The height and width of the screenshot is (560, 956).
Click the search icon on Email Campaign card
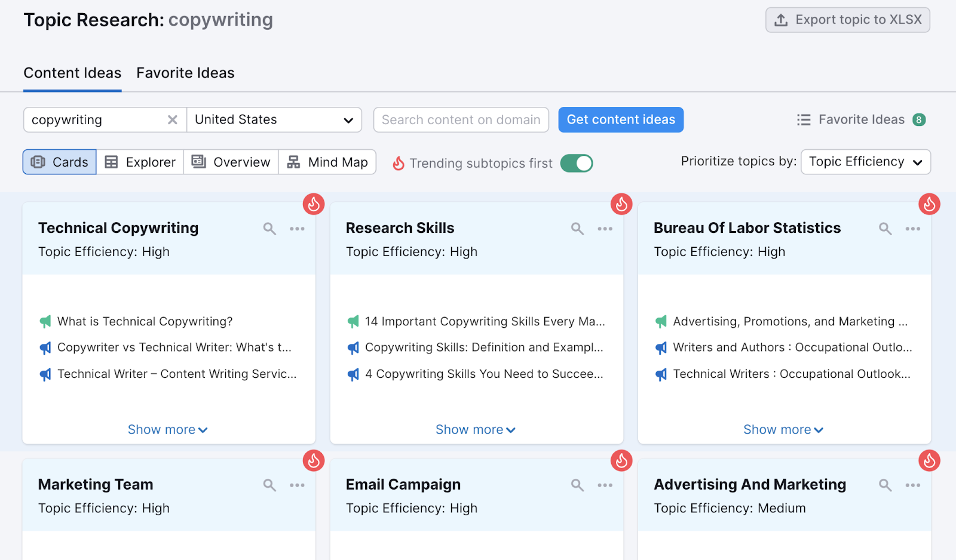pos(577,485)
